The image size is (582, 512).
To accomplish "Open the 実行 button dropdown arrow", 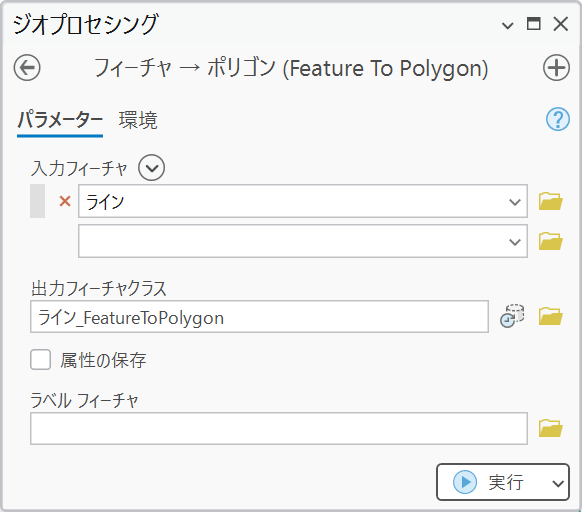I will pyautogui.click(x=558, y=483).
